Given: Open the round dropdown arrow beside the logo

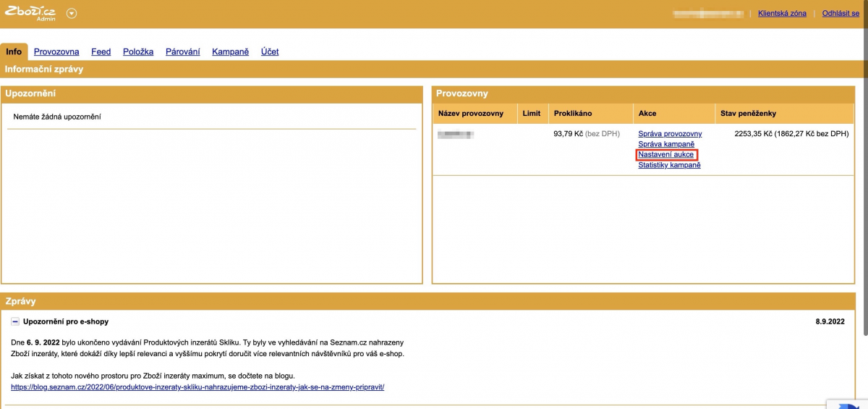Looking at the screenshot, I should (72, 14).
